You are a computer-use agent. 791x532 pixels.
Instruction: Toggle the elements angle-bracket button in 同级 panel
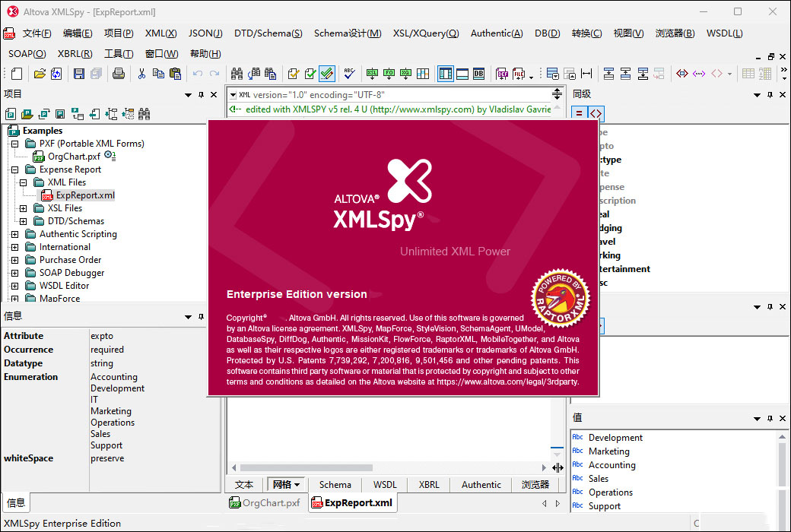point(596,113)
